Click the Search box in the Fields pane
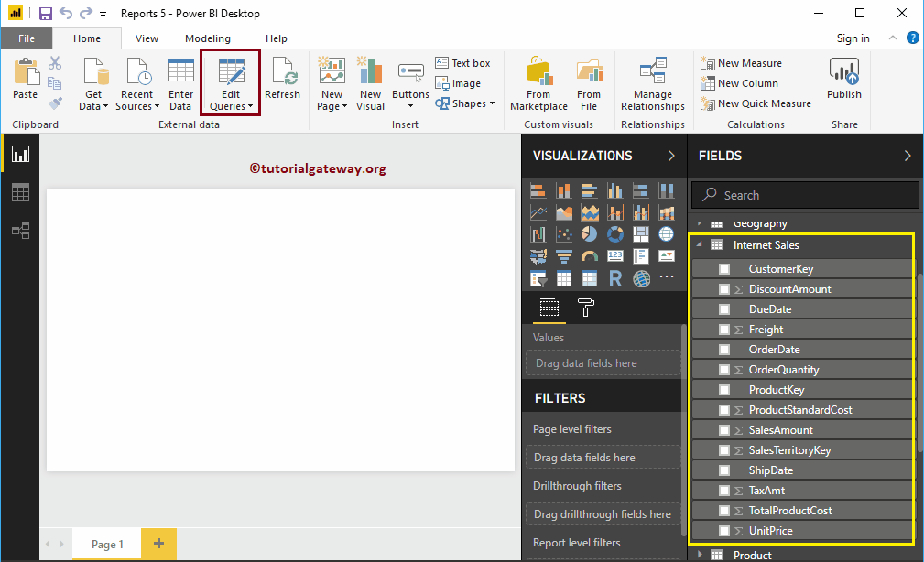Viewport: 924px width, 562px height. [804, 194]
